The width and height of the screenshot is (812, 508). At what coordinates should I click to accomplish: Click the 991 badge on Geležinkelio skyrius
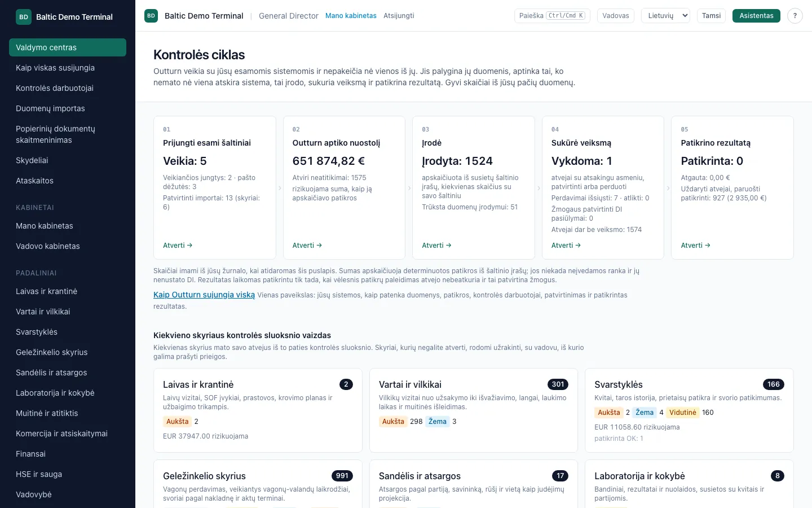(x=342, y=476)
